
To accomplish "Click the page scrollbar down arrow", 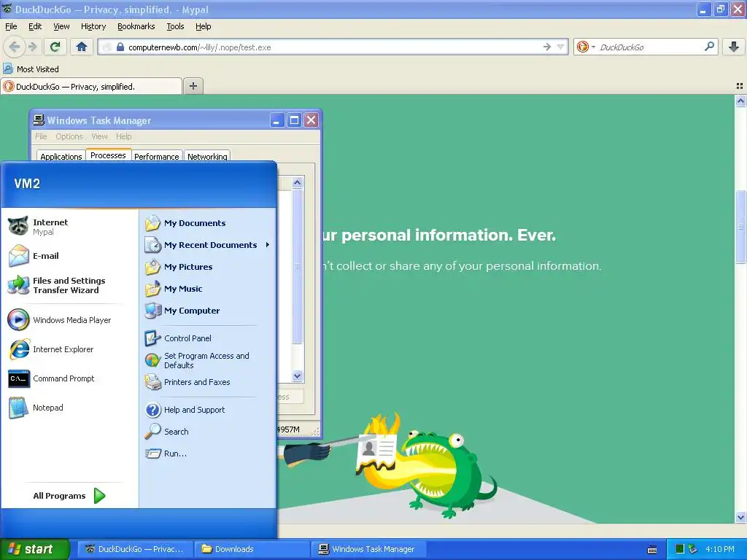I will point(740,517).
